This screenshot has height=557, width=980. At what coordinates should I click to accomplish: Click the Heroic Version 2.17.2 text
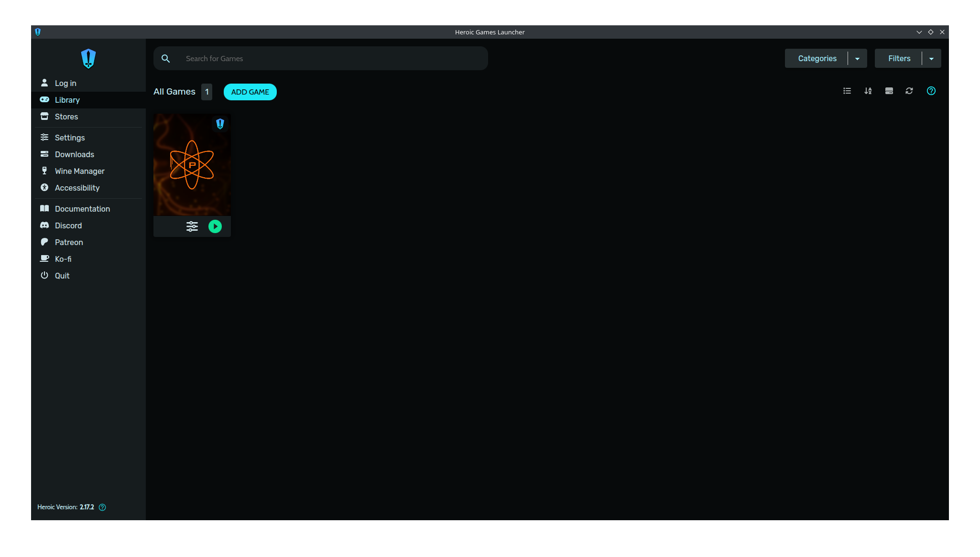(65, 507)
